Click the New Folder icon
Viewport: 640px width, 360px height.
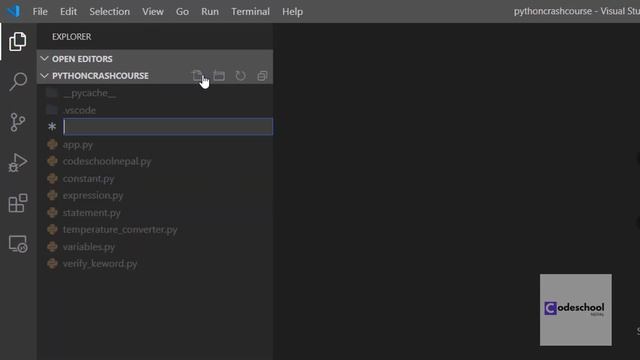(219, 76)
